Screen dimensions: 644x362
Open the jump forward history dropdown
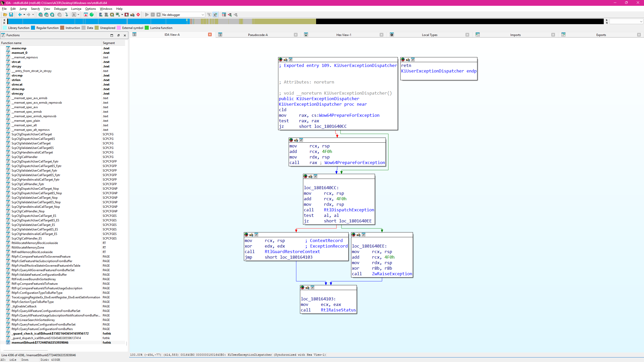[x=33, y=15]
